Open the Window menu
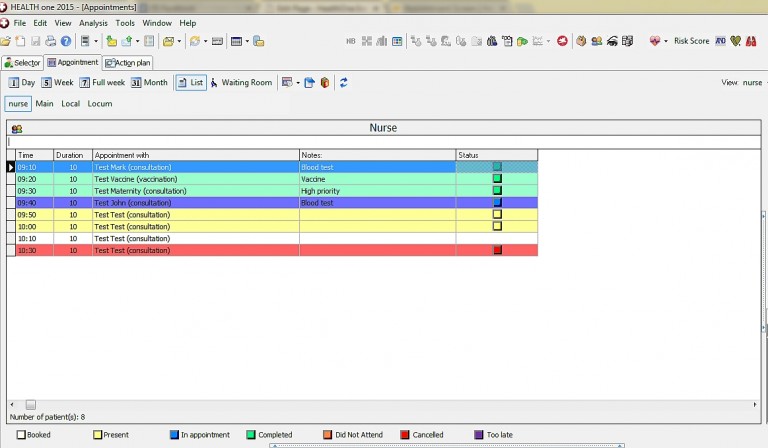The width and height of the screenshot is (768, 448). [157, 23]
